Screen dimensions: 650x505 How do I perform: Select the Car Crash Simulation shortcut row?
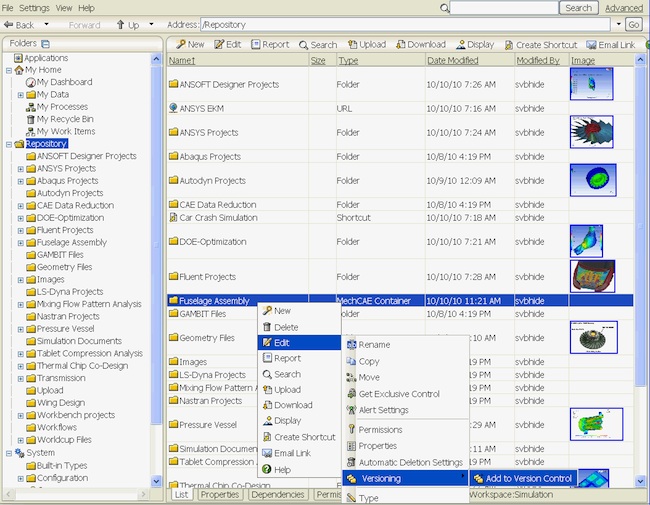click(400, 218)
